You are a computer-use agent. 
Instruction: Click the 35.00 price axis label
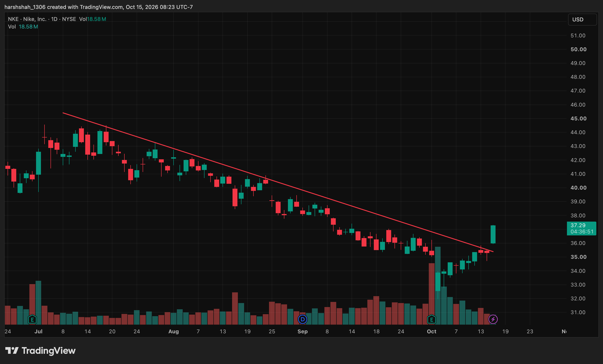click(578, 257)
